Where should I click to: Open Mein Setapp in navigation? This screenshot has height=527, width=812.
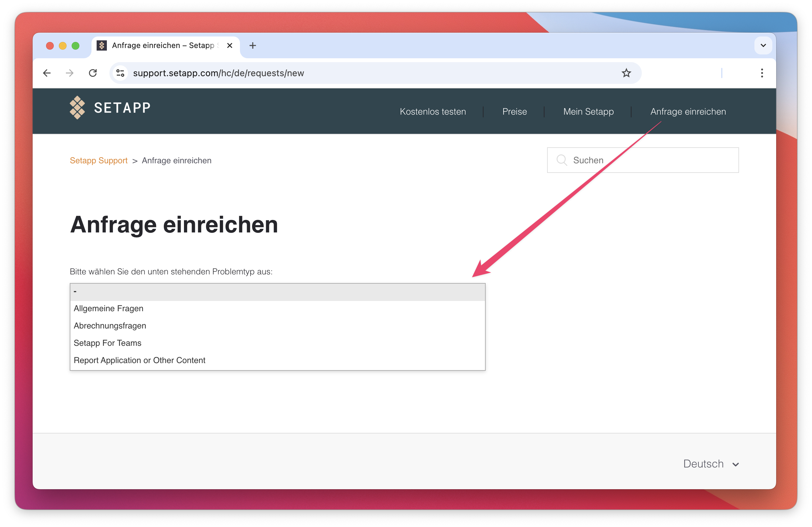pos(588,112)
